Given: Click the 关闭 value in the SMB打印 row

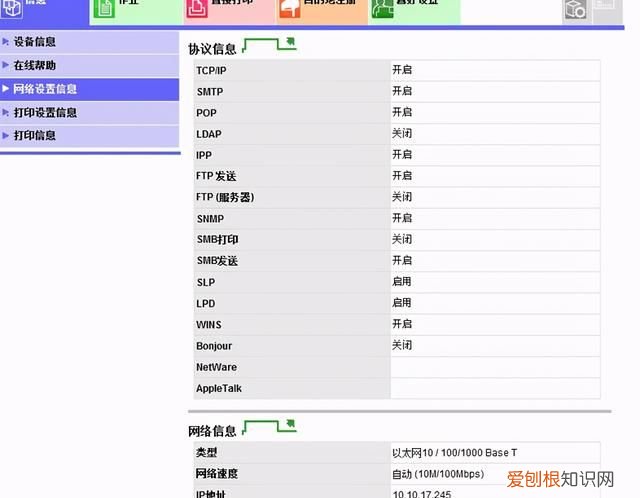Looking at the screenshot, I should point(402,239).
